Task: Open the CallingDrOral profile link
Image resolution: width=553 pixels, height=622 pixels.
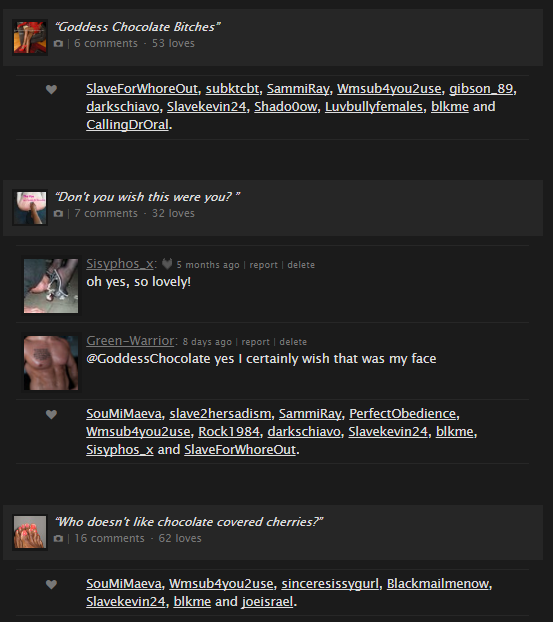Action: pyautogui.click(x=127, y=125)
